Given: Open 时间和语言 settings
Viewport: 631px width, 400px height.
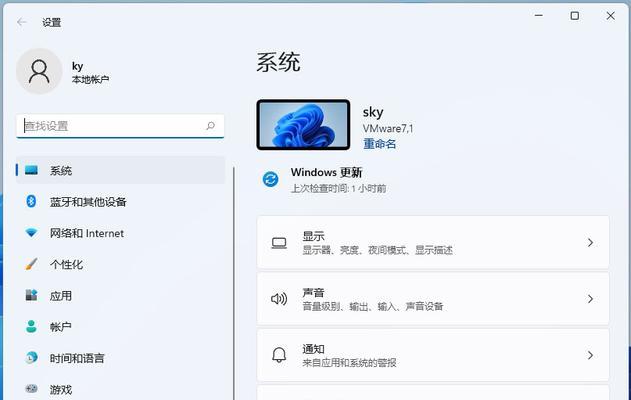Looking at the screenshot, I should (x=120, y=358).
